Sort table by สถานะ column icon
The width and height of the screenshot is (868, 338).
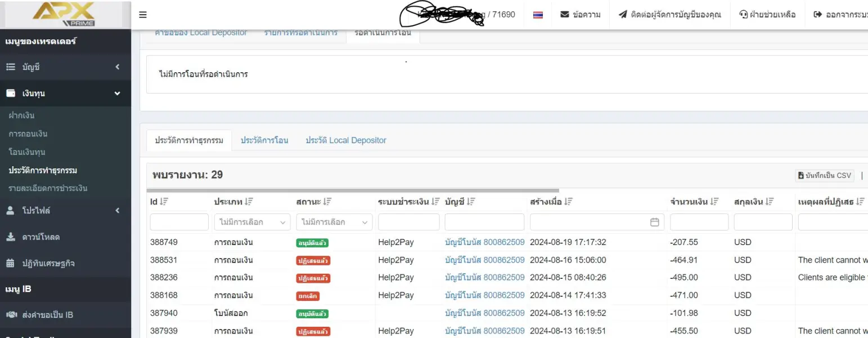[327, 202]
